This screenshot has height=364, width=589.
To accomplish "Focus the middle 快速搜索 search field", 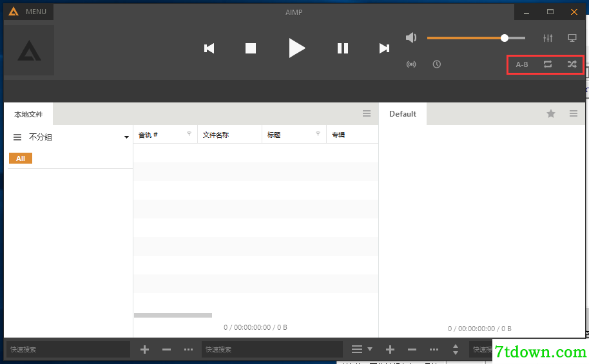I will (x=272, y=349).
